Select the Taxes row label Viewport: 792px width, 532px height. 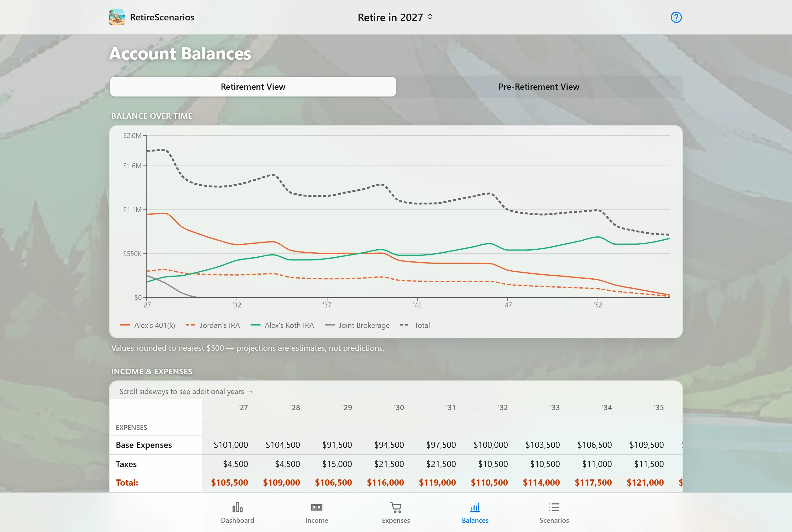point(126,464)
